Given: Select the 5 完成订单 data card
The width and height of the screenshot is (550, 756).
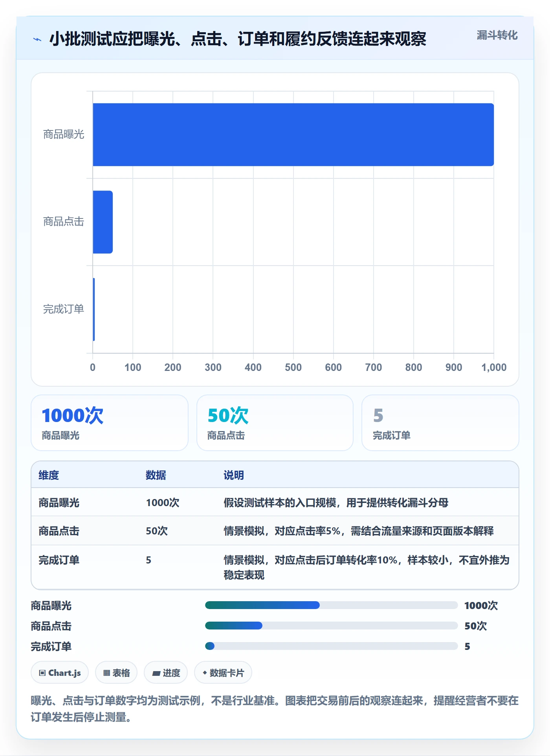Looking at the screenshot, I should click(x=440, y=423).
